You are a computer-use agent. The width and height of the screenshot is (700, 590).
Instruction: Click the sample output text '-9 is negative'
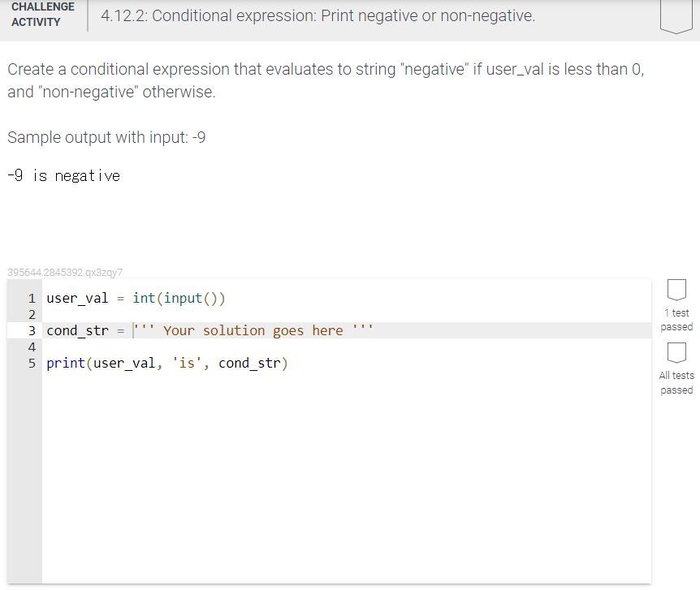[63, 175]
